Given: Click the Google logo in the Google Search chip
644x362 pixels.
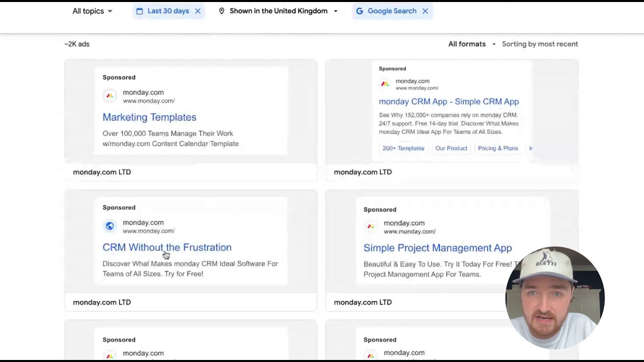Looking at the screenshot, I should coord(360,11).
